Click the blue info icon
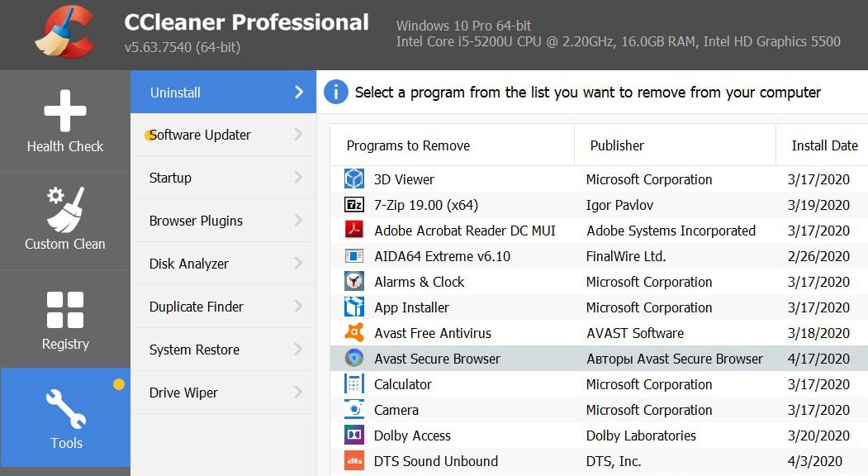Image resolution: width=868 pixels, height=476 pixels. [x=336, y=92]
